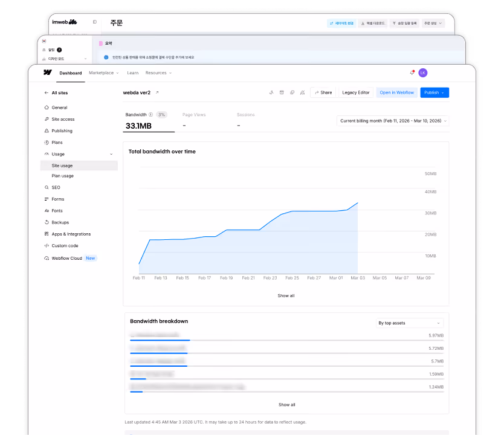The height and width of the screenshot is (435, 504).
Task: Click the Site access key icon
Action: (47, 119)
